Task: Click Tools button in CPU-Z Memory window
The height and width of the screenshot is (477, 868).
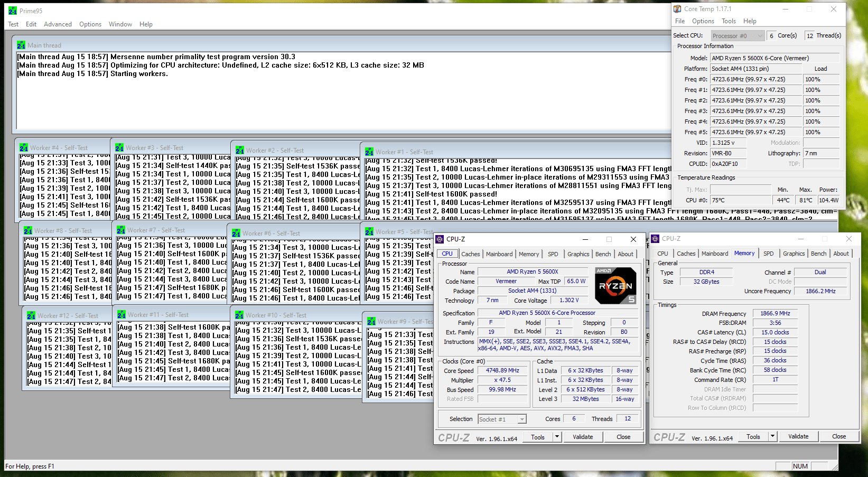Action: coord(753,436)
